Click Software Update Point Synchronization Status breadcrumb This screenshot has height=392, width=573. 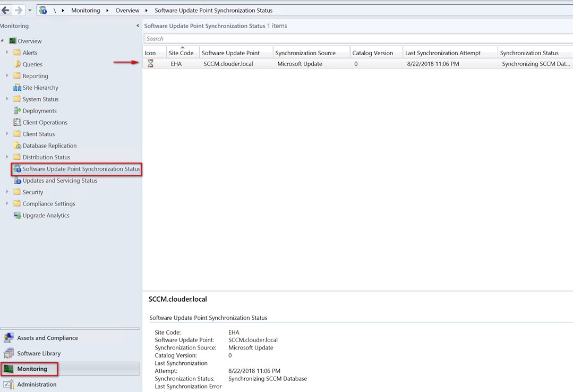pyautogui.click(x=213, y=11)
